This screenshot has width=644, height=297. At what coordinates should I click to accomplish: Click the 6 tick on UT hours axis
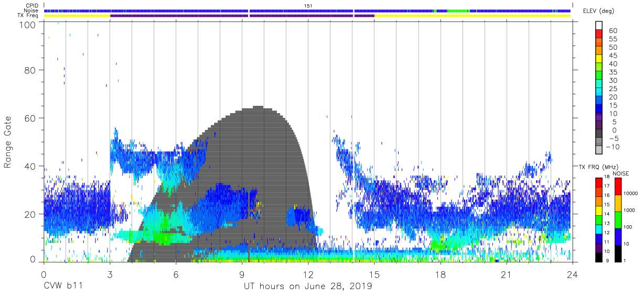(176, 274)
